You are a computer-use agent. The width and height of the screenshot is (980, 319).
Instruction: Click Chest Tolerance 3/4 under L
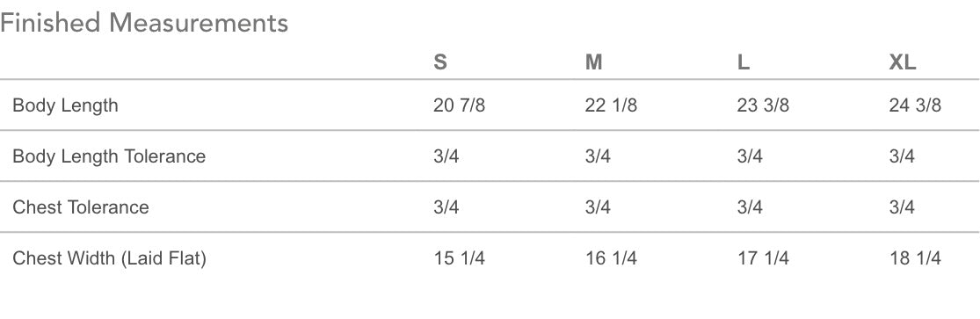750,207
